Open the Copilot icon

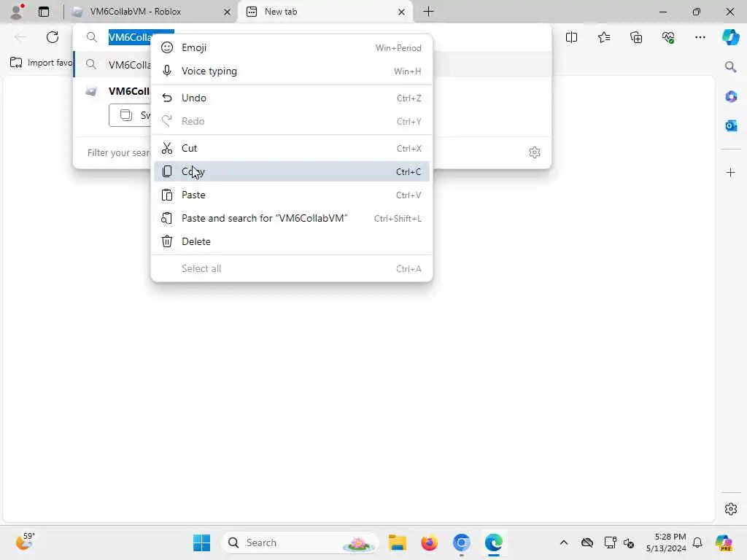tap(731, 37)
